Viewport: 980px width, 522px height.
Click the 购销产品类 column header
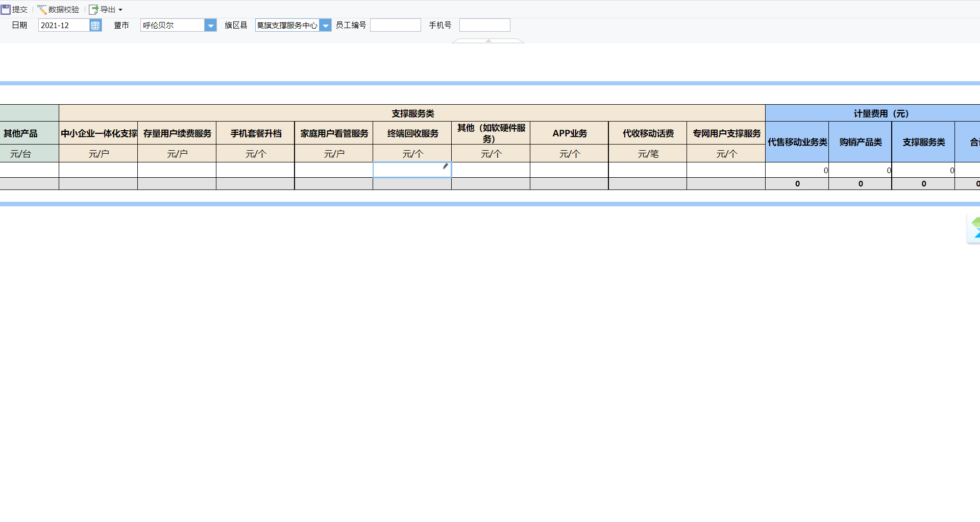coord(861,142)
